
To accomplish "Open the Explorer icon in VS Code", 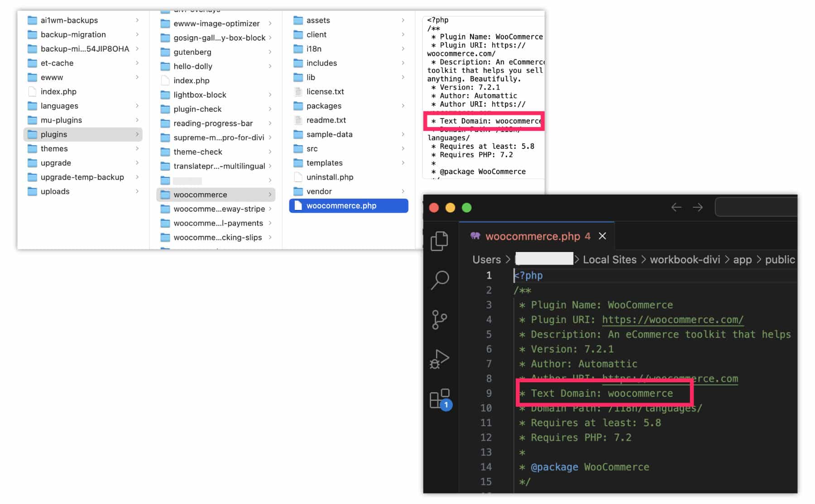I will 439,241.
